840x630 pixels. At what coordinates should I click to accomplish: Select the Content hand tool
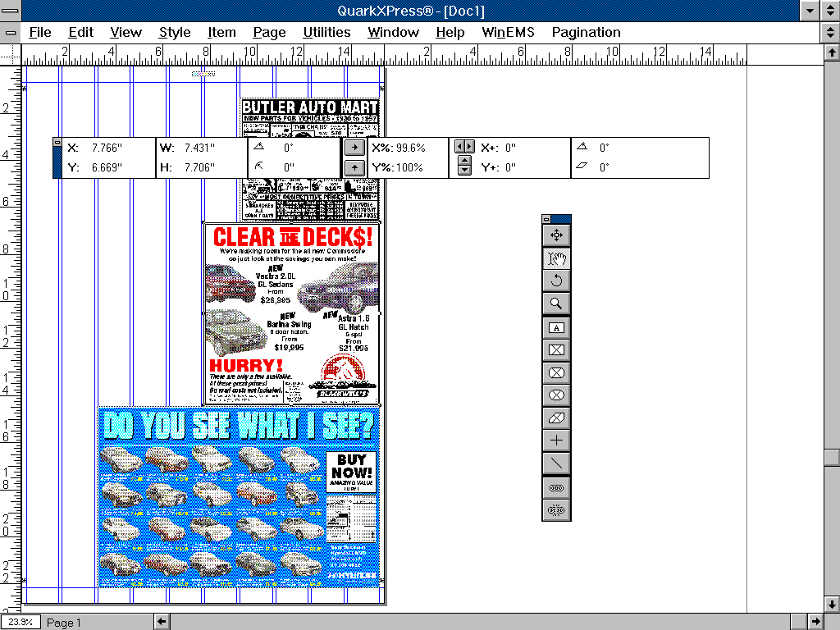click(556, 258)
